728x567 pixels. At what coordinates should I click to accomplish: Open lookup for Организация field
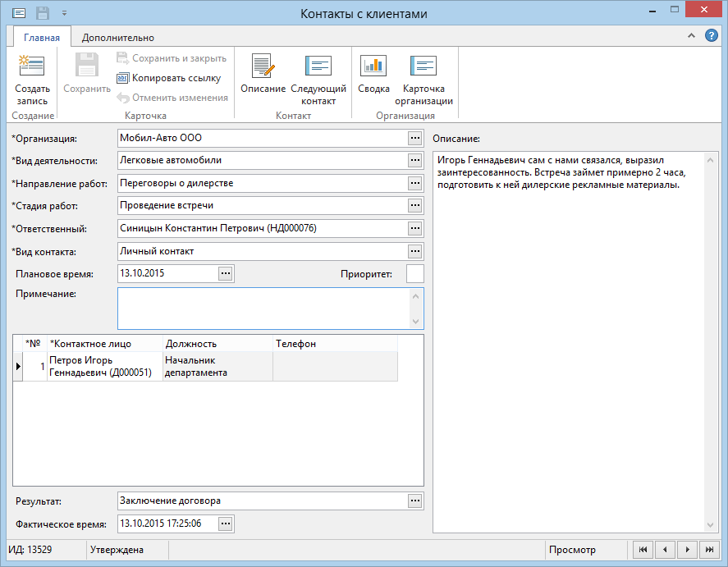(415, 138)
